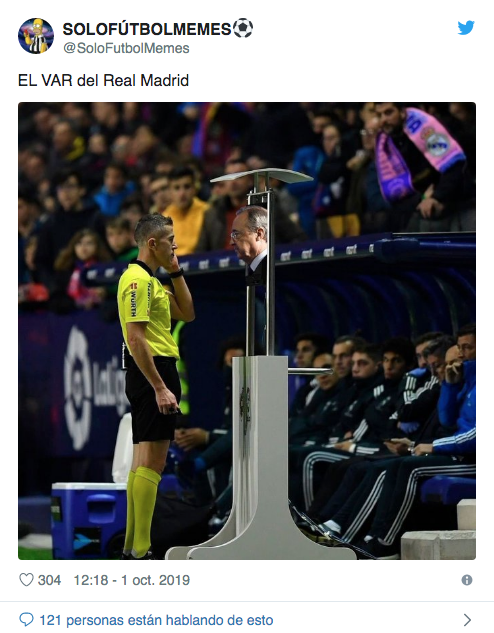Click the LaLiga logo in the photo
This screenshot has width=494, height=633.
pyautogui.click(x=95, y=388)
